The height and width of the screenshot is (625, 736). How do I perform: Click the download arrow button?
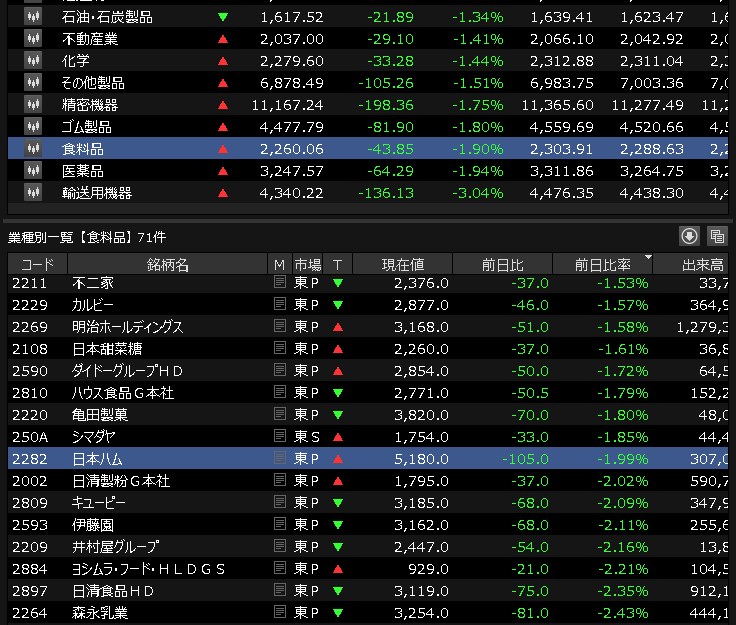pyautogui.click(x=689, y=236)
